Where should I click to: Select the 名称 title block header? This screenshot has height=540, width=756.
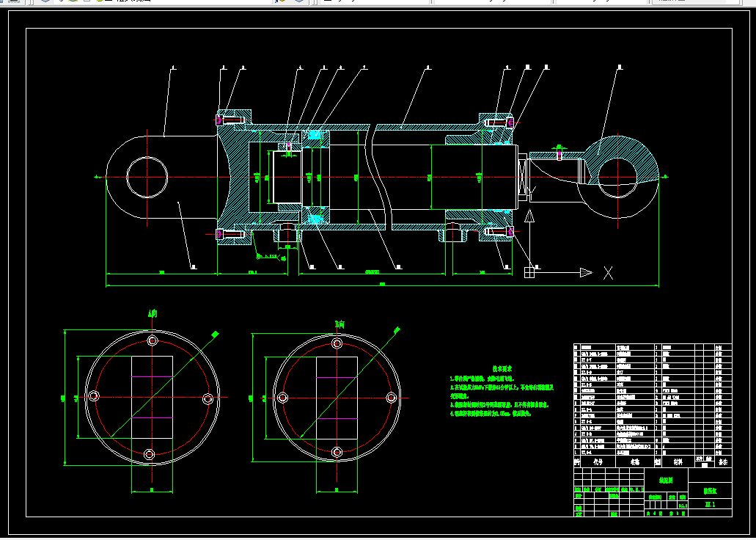click(636, 462)
